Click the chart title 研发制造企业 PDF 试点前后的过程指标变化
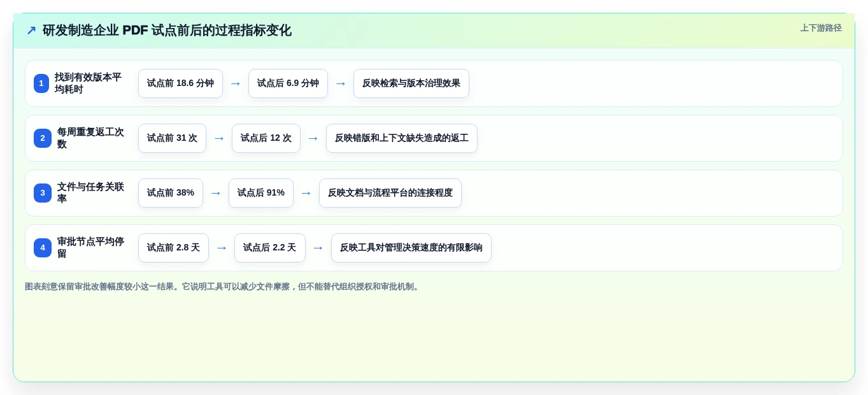This screenshot has width=868, height=395. (167, 31)
